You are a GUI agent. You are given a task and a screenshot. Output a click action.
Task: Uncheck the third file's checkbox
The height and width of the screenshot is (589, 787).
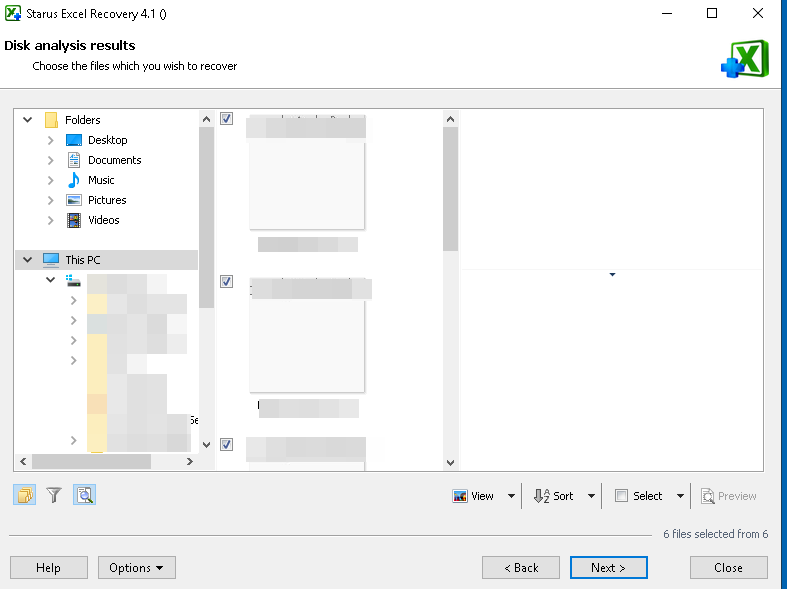tap(226, 445)
